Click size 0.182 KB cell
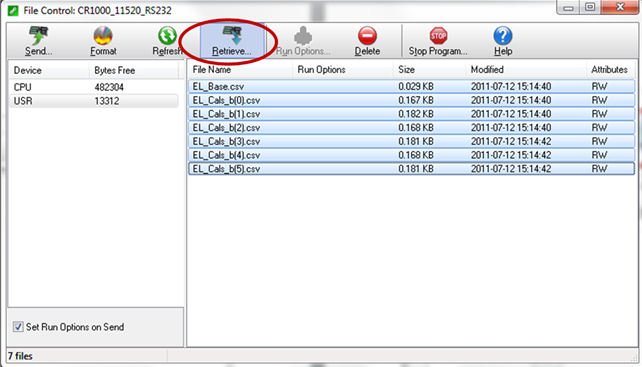Image resolution: width=642 pixels, height=367 pixels. pyautogui.click(x=416, y=114)
